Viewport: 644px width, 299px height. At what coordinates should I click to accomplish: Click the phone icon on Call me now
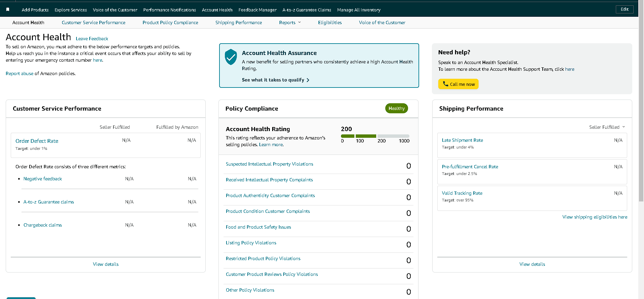click(x=445, y=84)
